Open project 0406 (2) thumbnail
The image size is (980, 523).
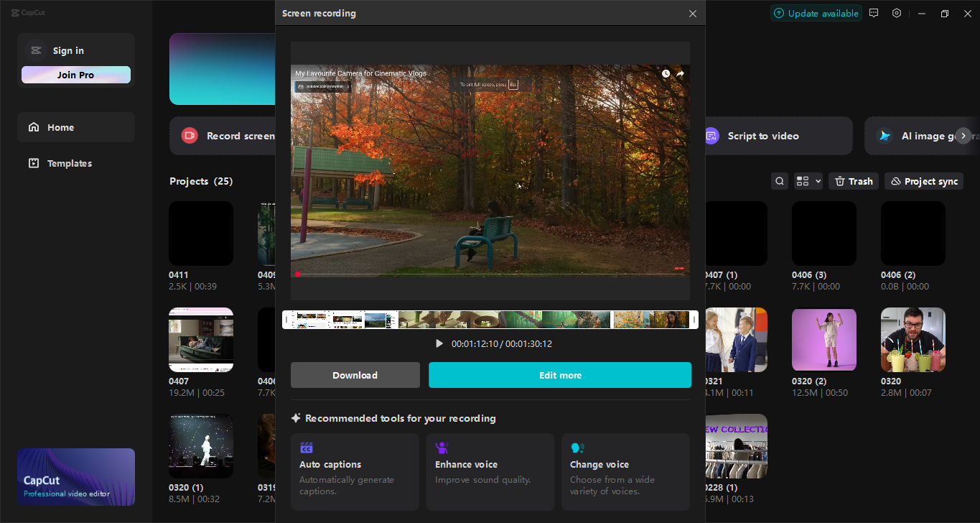click(x=913, y=233)
